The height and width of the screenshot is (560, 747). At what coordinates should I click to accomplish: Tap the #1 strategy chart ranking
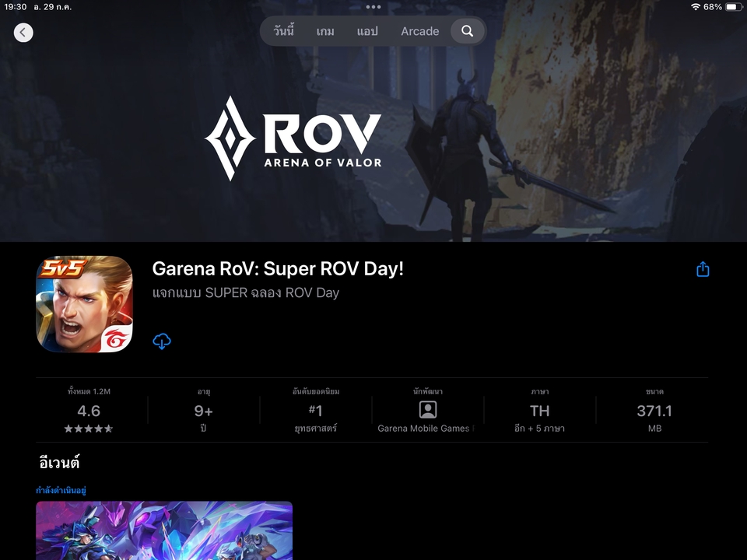[x=315, y=411]
